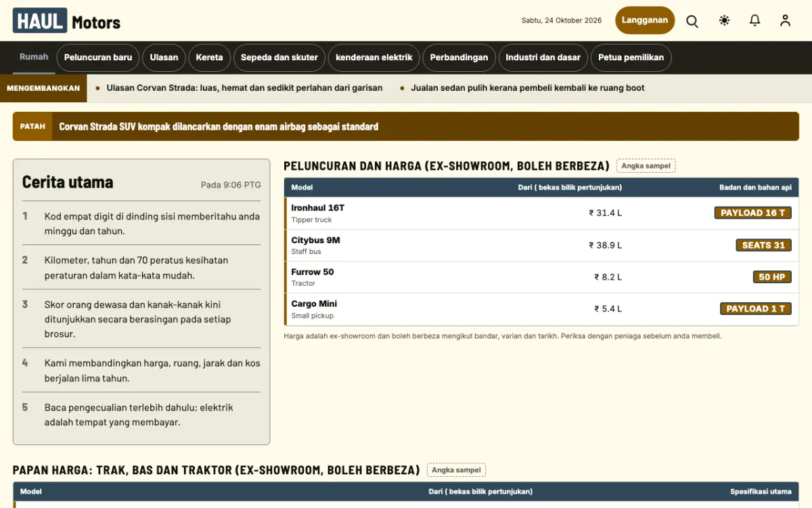Viewport: 812px width, 508px height.
Task: Click Badan dan bahan api column header
Action: point(755,188)
